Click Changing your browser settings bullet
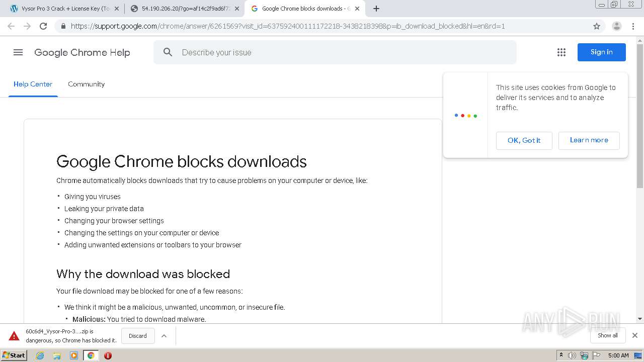 pyautogui.click(x=114, y=221)
